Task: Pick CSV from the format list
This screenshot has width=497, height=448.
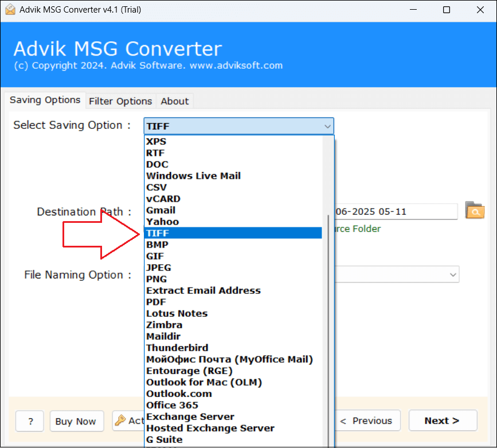Action: tap(233, 187)
